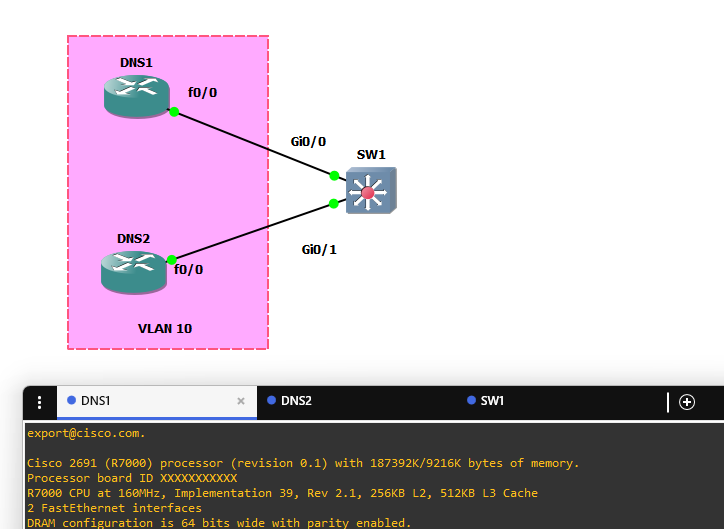The width and height of the screenshot is (724, 529).
Task: Click the green link status dot at DNS2 f0/0
Action: 171,260
